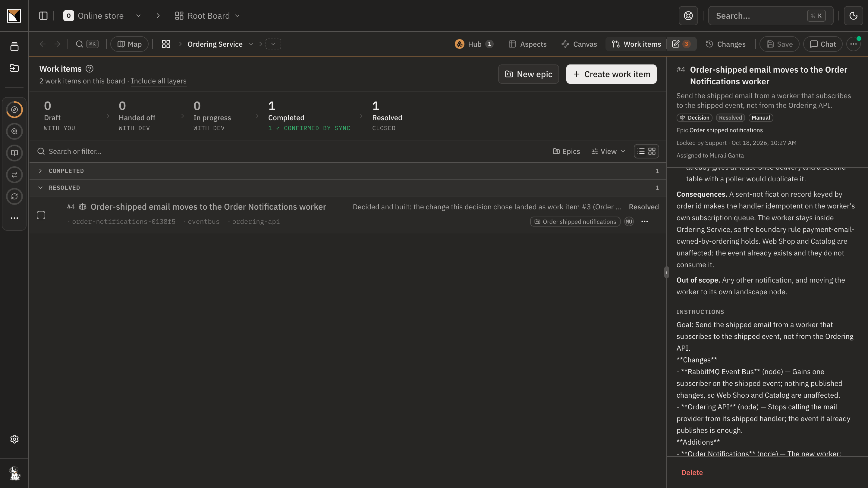
Task: Click the Work items help question icon
Action: click(x=89, y=69)
